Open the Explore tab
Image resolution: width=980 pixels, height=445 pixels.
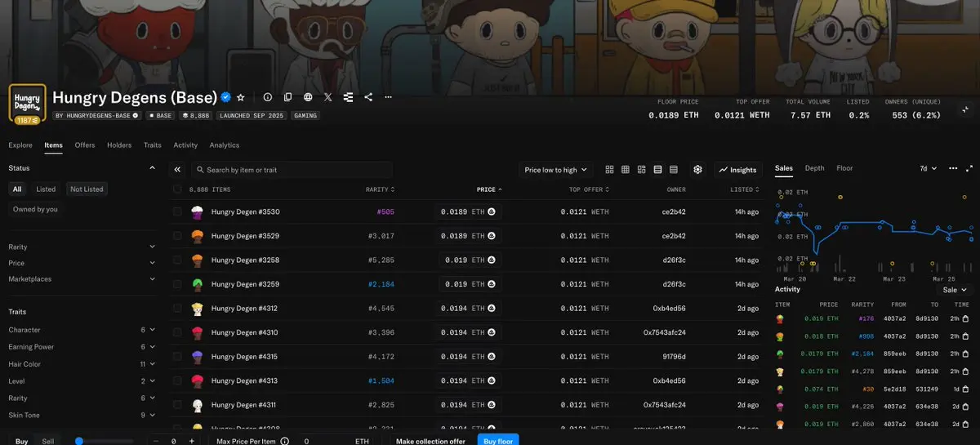pyautogui.click(x=20, y=145)
